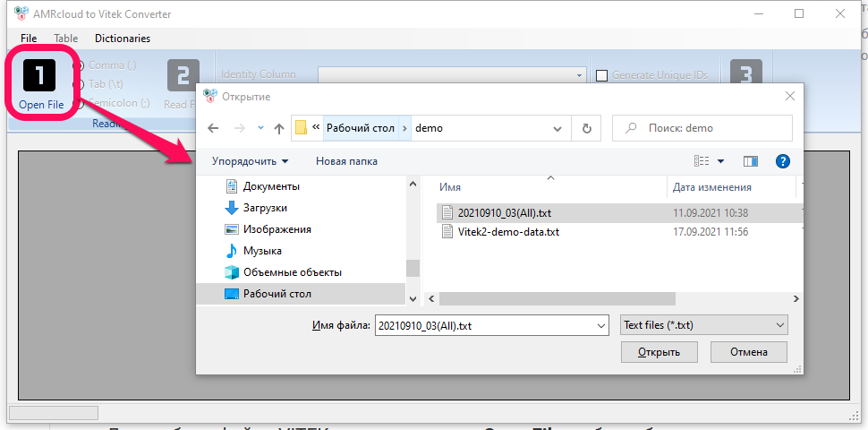The image size is (868, 430).
Task: Go up one folder level arrow
Action: [x=279, y=129]
